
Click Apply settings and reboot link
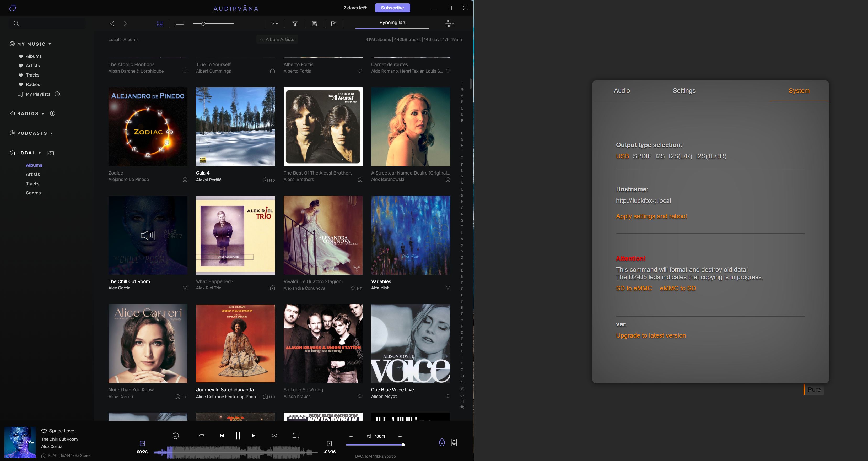(651, 216)
